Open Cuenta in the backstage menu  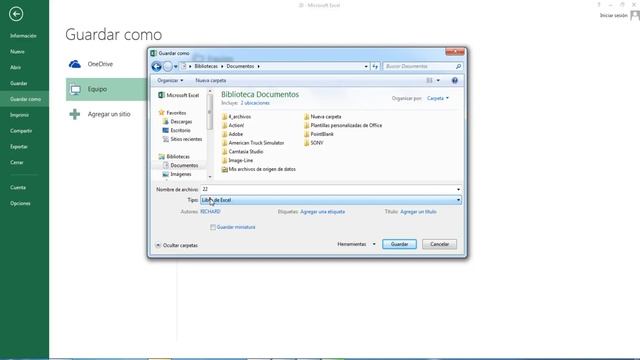point(18,188)
